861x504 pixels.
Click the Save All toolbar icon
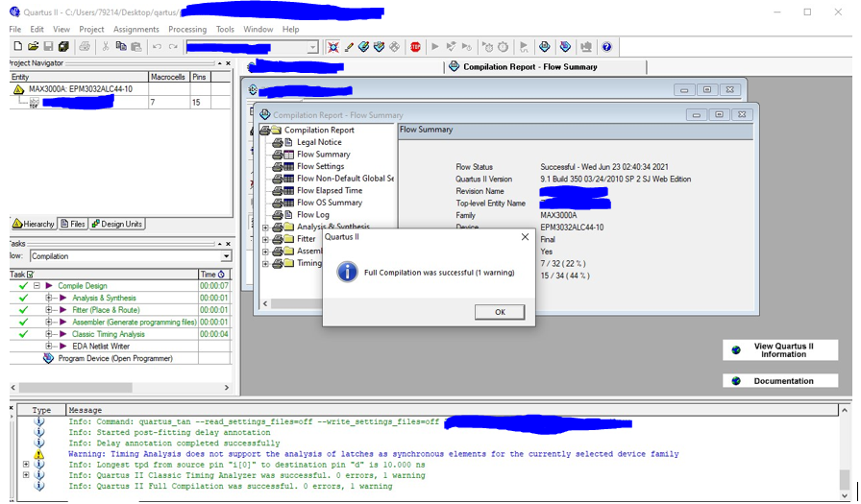point(63,47)
